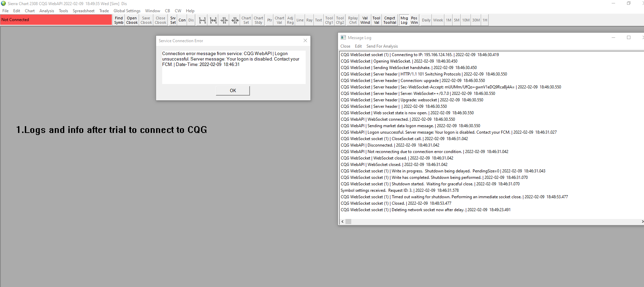The image size is (644, 287).
Task: Set timeframe to 10M
Action: (x=466, y=20)
